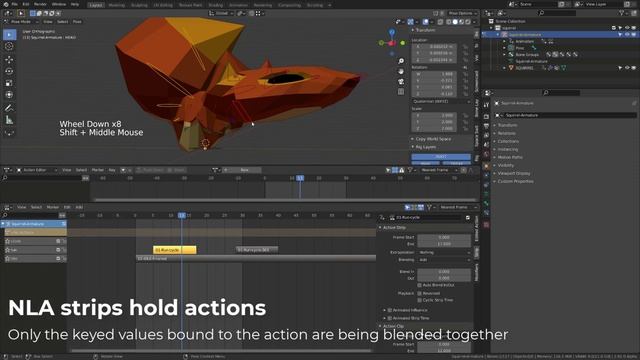
Task: Select the Measure tool
Action: [9, 120]
